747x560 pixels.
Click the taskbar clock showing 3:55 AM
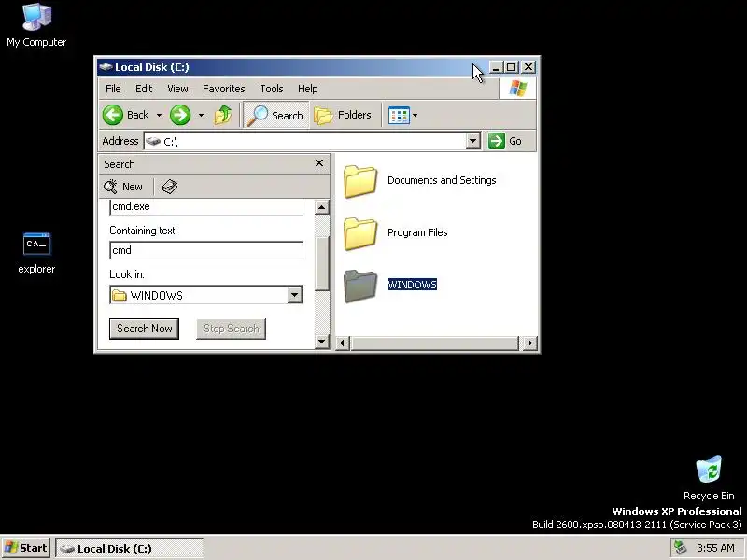(715, 548)
